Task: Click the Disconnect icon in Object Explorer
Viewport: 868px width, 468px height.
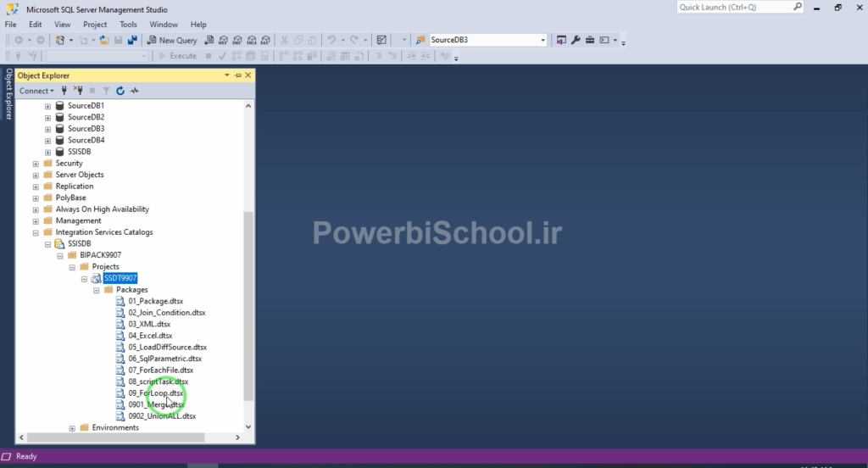Action: (78, 91)
